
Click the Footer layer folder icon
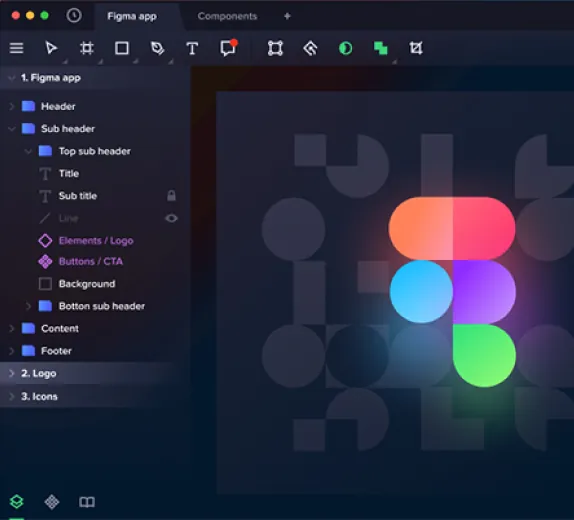[x=28, y=351]
